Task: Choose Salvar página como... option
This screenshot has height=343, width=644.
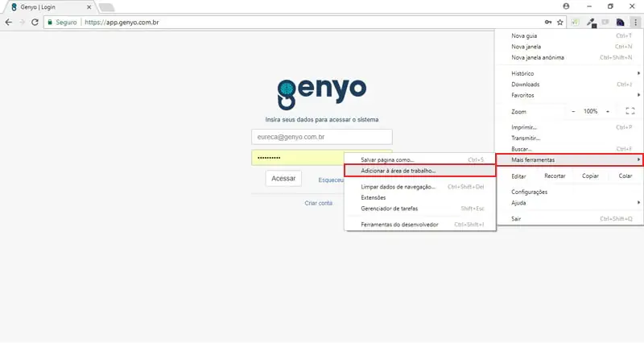Action: (x=420, y=159)
